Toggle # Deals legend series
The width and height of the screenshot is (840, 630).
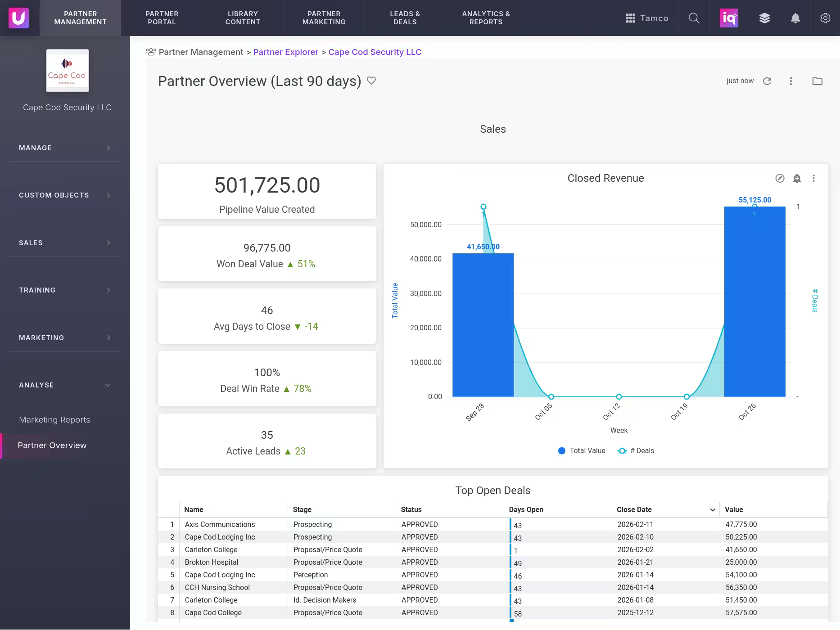tap(636, 451)
